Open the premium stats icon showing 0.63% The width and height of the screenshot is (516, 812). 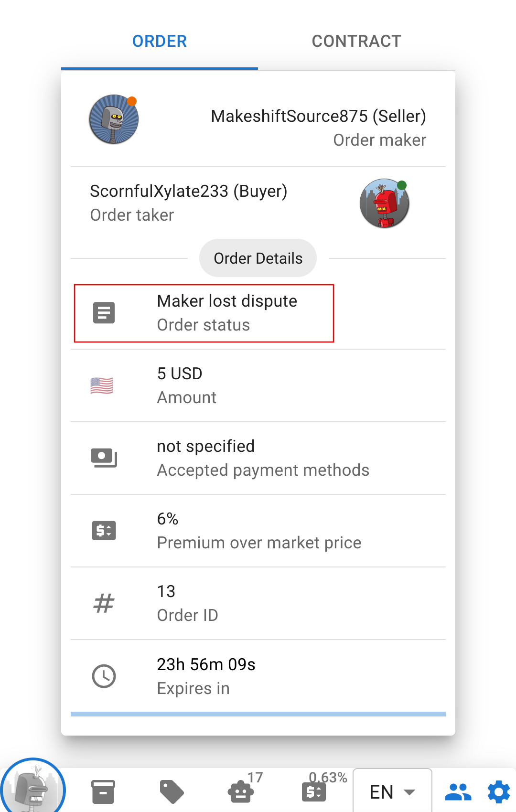[314, 791]
